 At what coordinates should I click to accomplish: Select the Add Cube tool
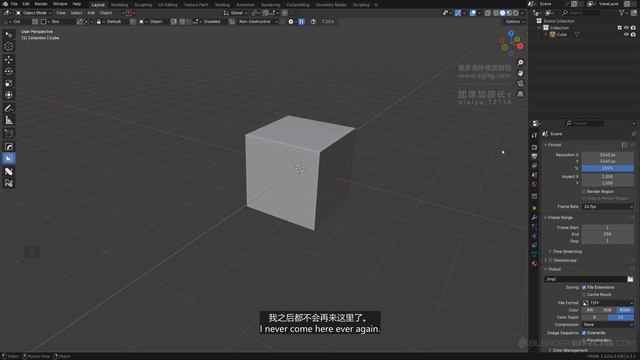tap(9, 133)
